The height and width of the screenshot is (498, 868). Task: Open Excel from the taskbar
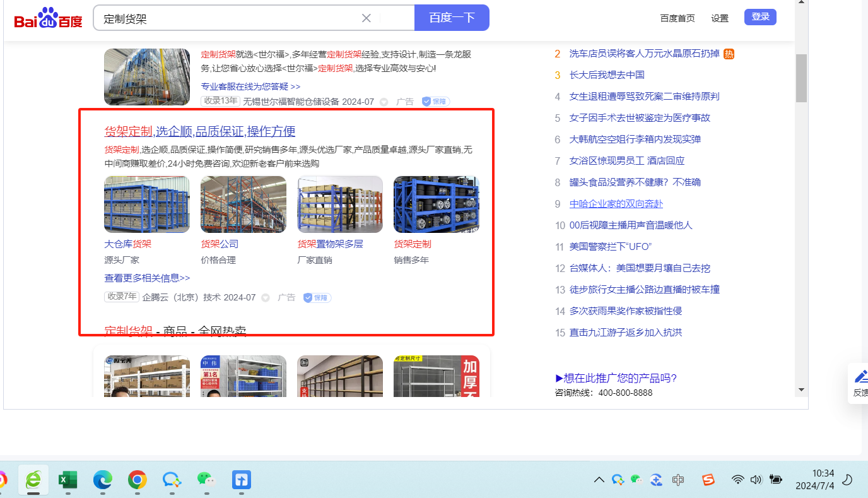tap(67, 480)
